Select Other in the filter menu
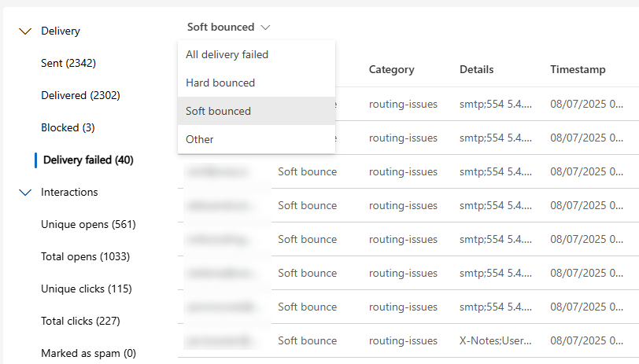The image size is (639, 364). [200, 139]
